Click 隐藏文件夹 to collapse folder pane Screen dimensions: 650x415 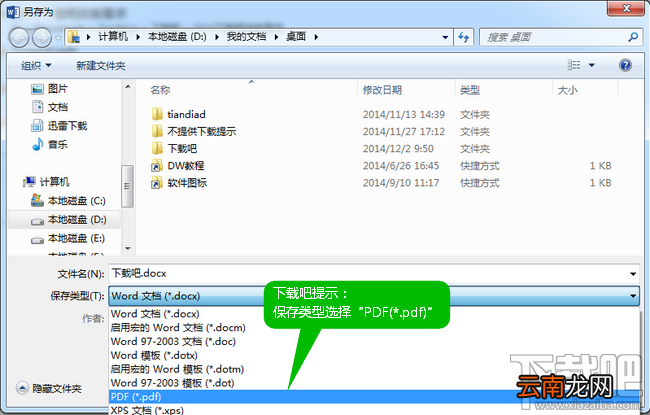coord(49,388)
